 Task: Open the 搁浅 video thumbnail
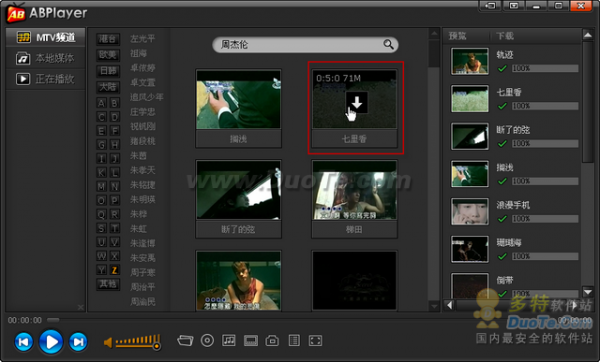click(x=238, y=99)
